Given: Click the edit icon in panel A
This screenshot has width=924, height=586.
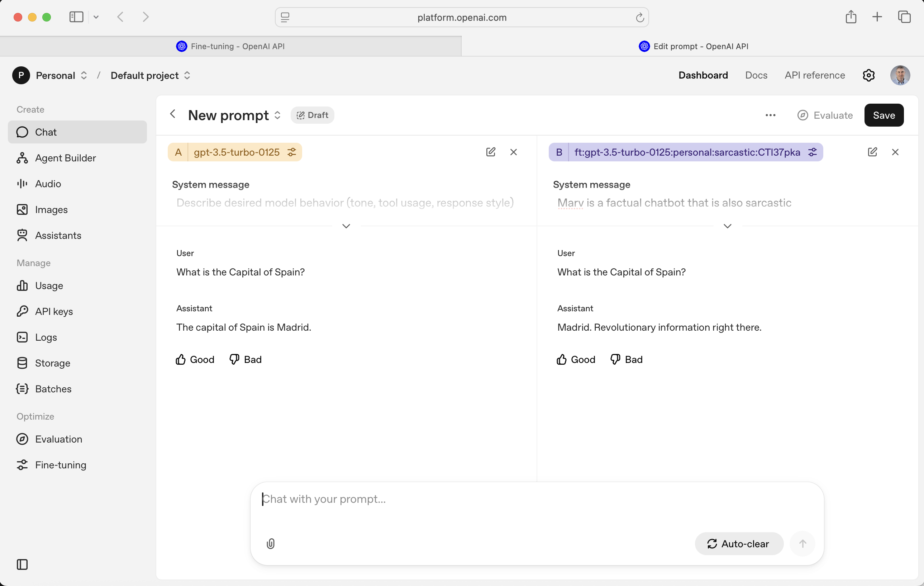Looking at the screenshot, I should (x=490, y=152).
